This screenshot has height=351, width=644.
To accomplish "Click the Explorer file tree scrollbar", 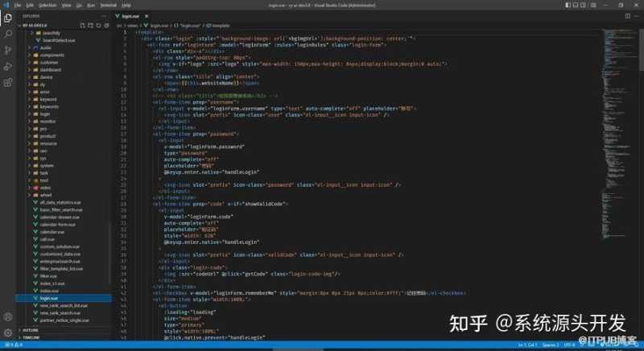I will pos(110,253).
